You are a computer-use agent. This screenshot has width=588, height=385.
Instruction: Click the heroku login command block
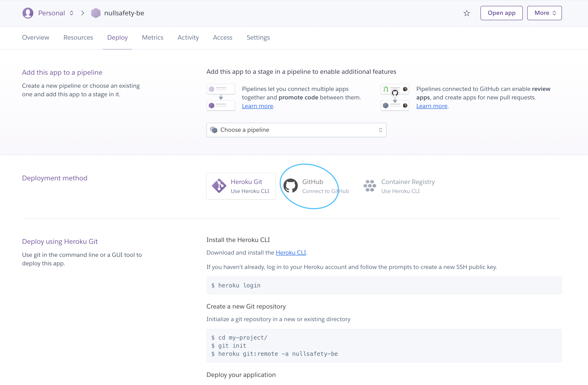click(x=384, y=285)
